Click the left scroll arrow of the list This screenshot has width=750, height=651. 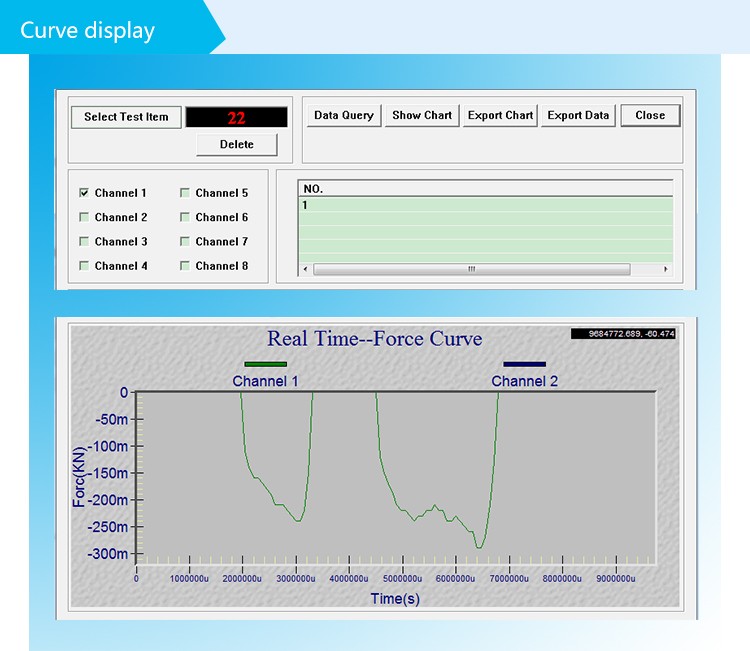click(306, 270)
